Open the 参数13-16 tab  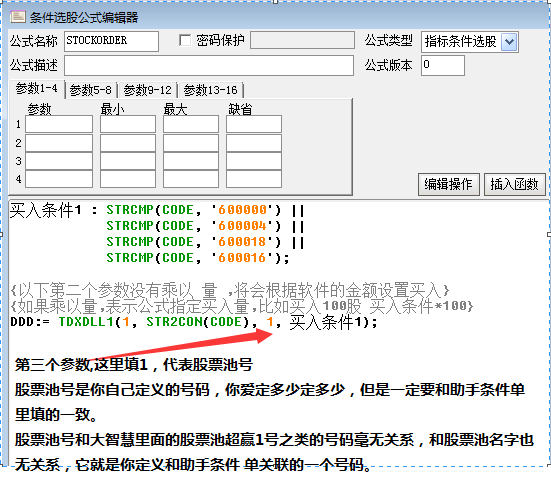(x=210, y=90)
